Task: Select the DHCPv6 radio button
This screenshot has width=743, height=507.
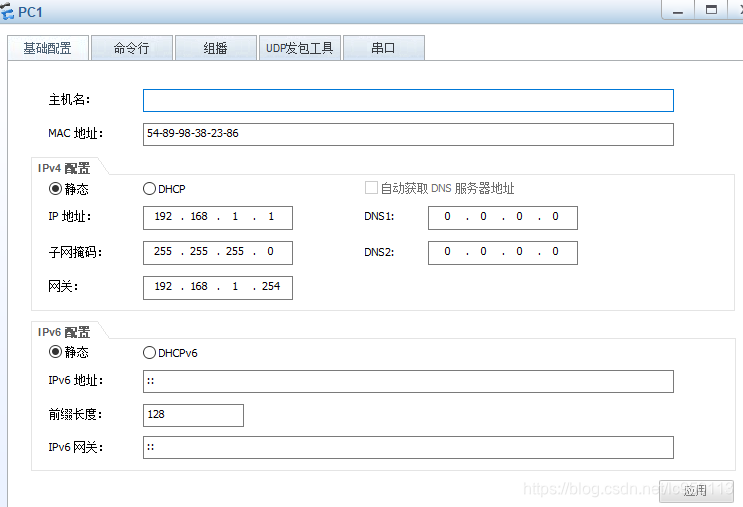Action: click(x=149, y=353)
